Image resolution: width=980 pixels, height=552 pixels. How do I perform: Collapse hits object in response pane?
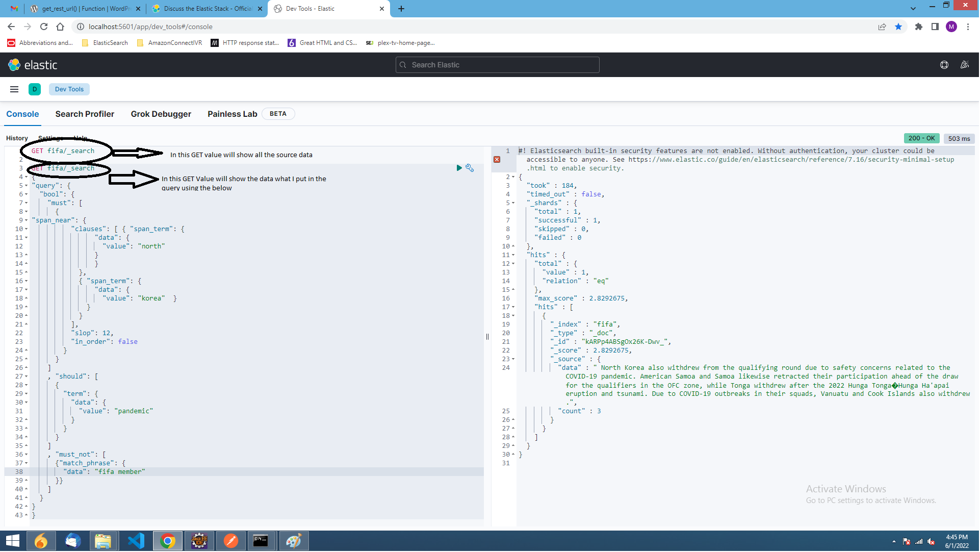[x=513, y=255]
